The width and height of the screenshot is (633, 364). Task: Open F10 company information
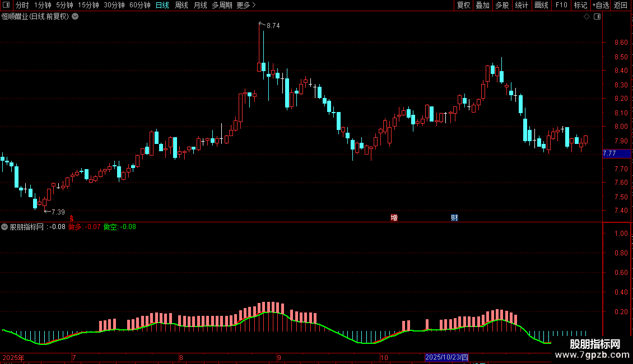[561, 5]
